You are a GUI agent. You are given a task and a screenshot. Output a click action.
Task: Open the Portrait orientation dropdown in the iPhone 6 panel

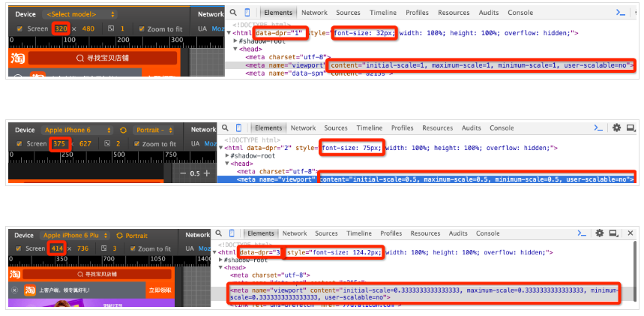point(153,130)
